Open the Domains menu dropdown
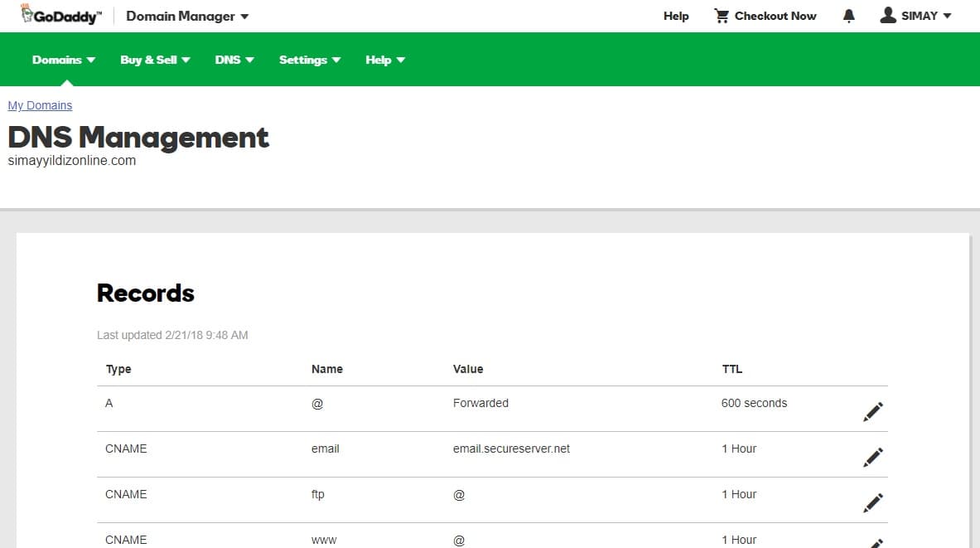 (62, 59)
